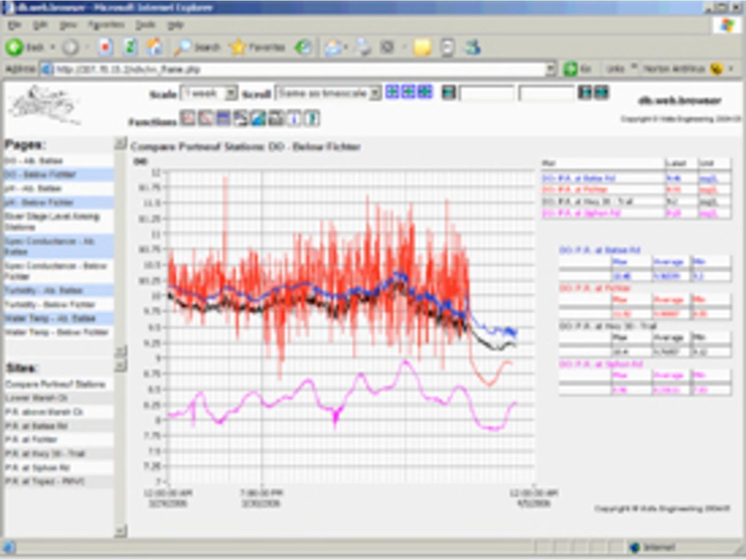Click the yellow notes icon in IE toolbar
Viewport: 746px width, 560px height.
click(x=422, y=47)
